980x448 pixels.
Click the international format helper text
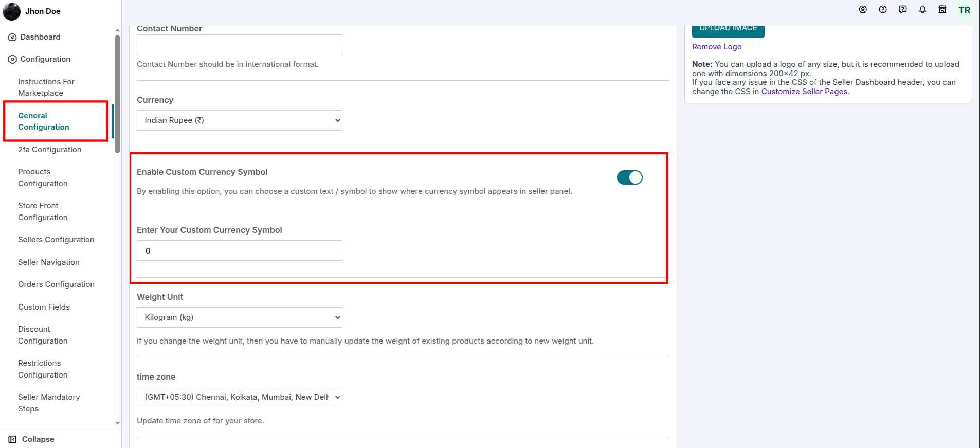pyautogui.click(x=228, y=64)
